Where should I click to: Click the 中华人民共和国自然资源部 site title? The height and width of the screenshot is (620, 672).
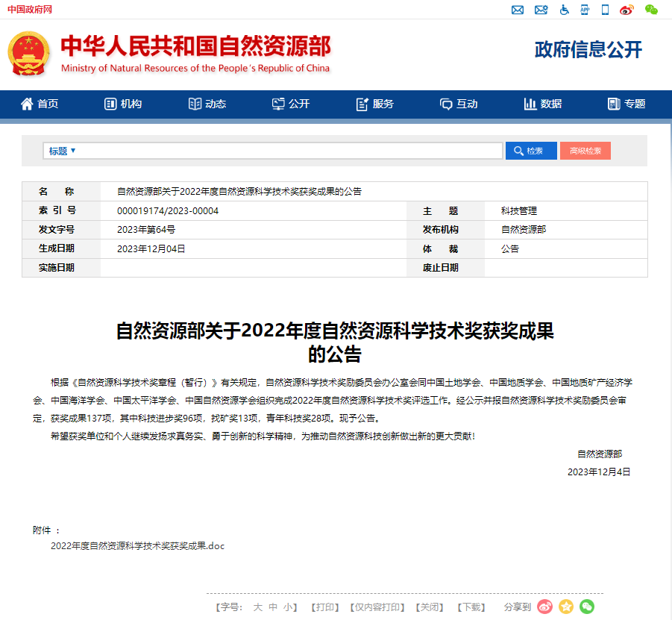pyautogui.click(x=196, y=46)
